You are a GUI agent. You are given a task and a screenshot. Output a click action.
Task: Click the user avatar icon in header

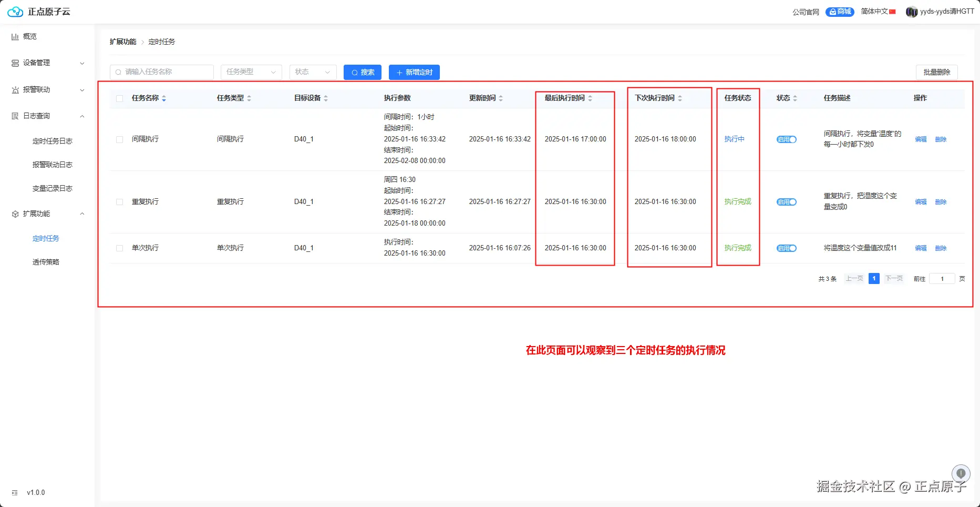912,12
